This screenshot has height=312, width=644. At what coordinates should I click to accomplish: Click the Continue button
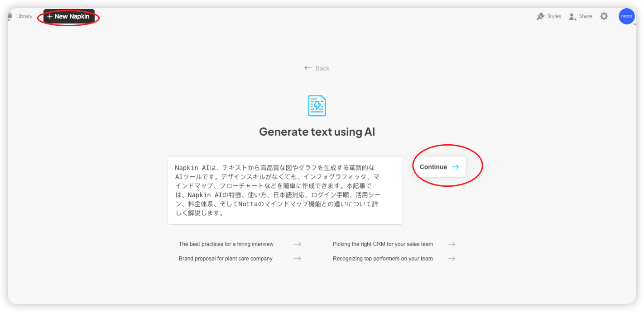point(439,167)
